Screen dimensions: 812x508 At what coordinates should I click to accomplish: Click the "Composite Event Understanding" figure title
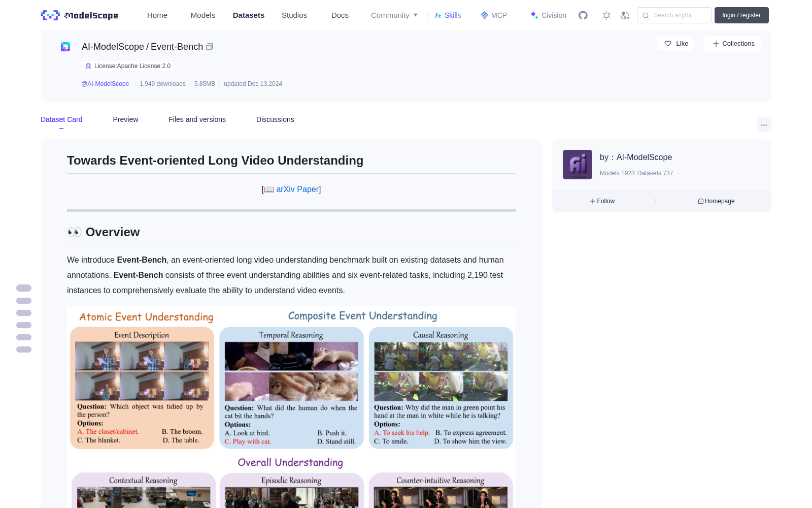[362, 316]
